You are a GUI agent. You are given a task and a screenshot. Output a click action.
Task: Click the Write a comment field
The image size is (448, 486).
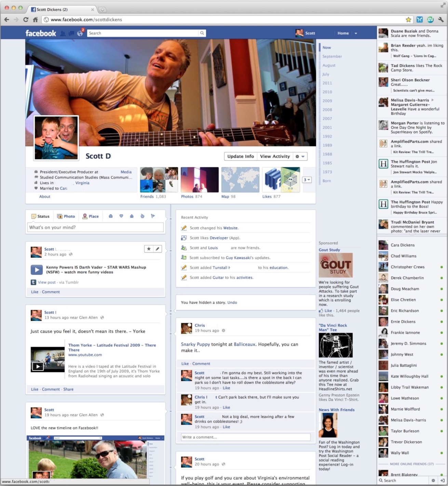click(246, 437)
